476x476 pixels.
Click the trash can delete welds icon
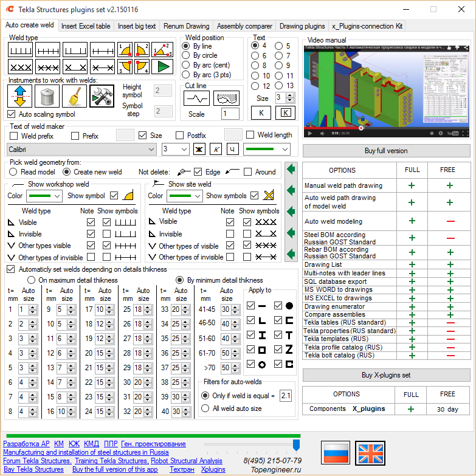click(x=47, y=97)
